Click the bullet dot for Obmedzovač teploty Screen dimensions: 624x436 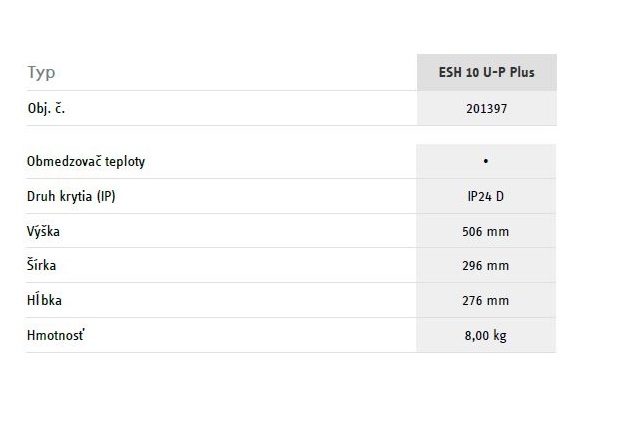(x=485, y=161)
